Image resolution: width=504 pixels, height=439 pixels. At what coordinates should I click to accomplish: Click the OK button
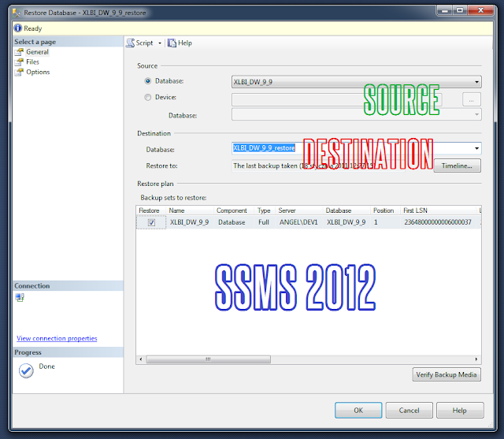click(x=358, y=410)
